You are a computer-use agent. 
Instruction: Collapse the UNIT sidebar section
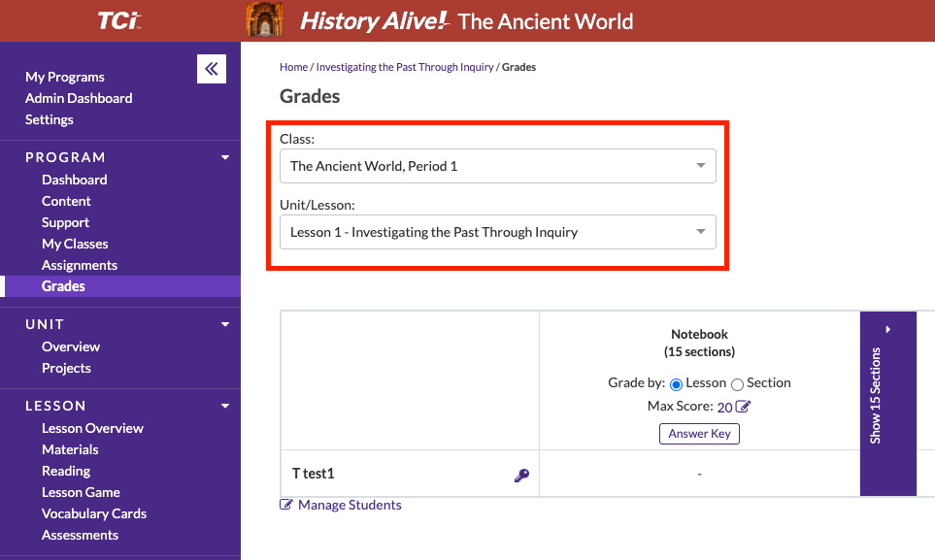(225, 324)
